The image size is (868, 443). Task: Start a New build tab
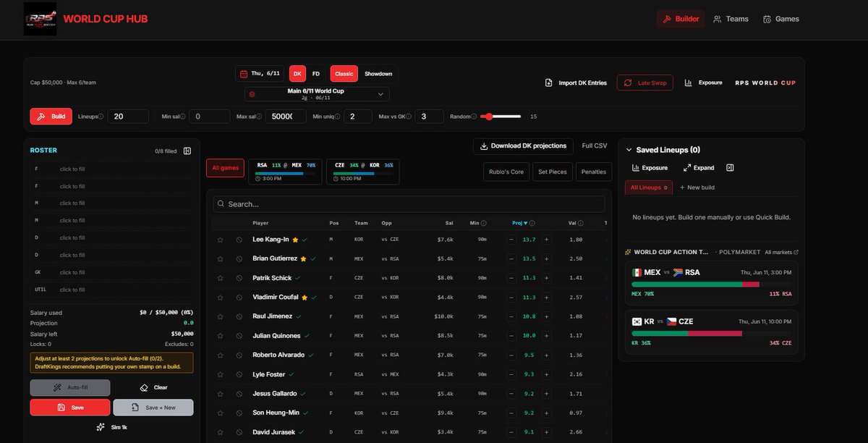click(697, 187)
